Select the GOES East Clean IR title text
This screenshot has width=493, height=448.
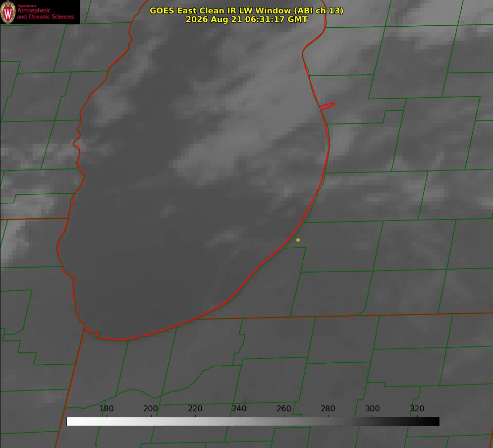click(246, 10)
